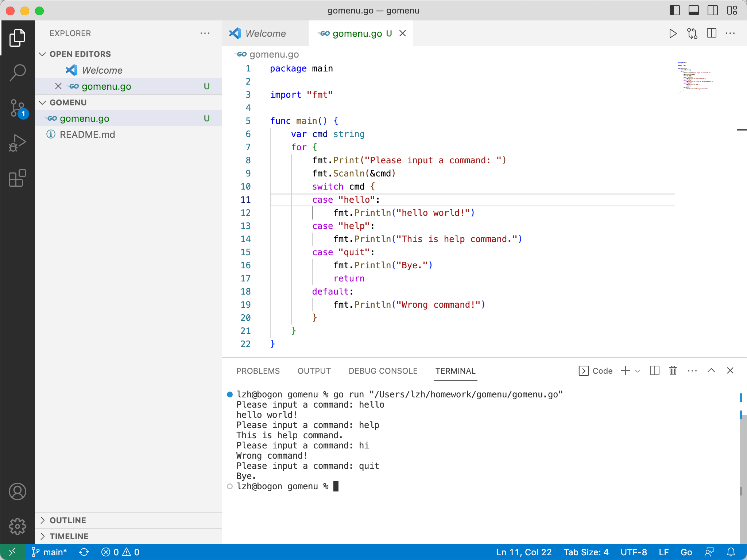Open Source Control view with badge
Screen dimensions: 747x560
[17, 108]
